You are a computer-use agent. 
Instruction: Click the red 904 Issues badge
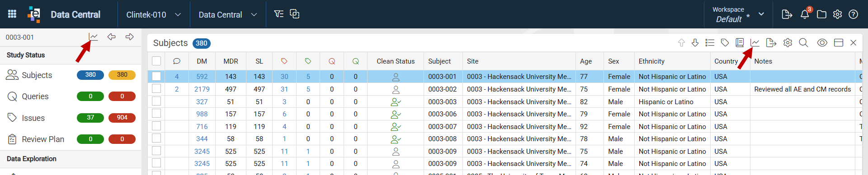pos(122,118)
